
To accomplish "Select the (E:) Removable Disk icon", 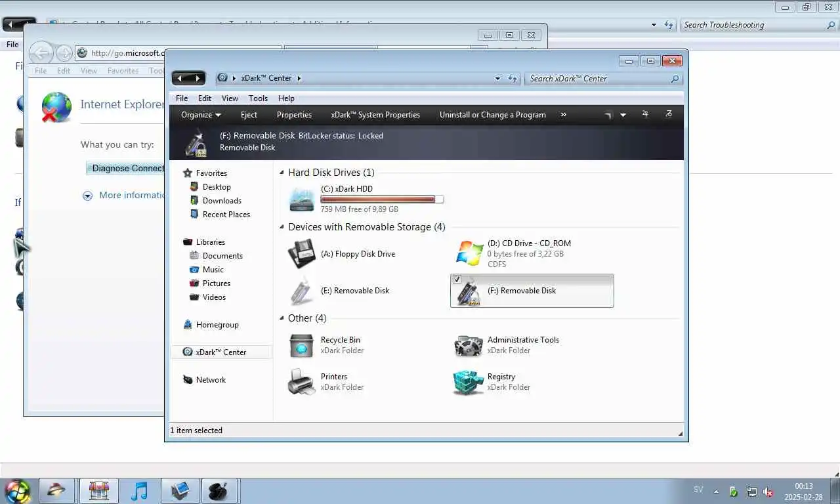I will (x=302, y=291).
